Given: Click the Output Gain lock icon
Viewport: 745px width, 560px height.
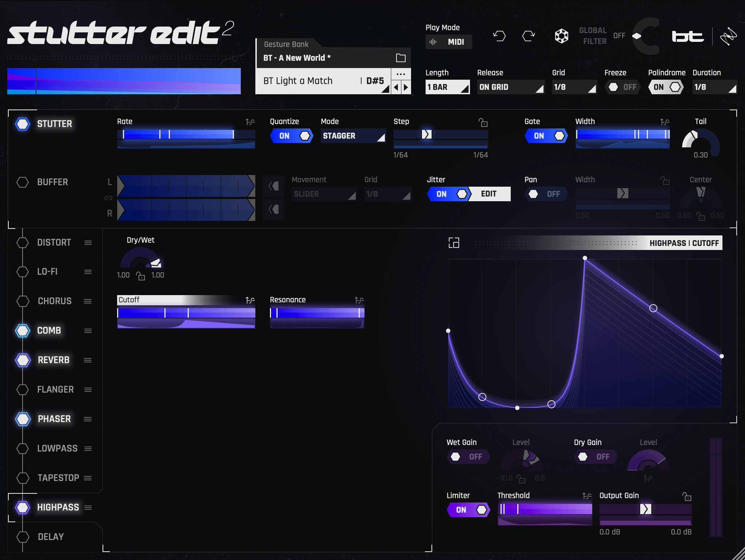Looking at the screenshot, I should point(686,496).
